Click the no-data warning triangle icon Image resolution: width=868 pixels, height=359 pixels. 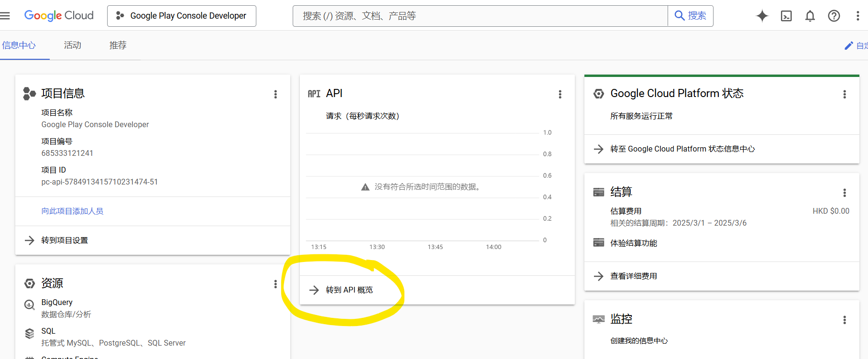click(365, 187)
